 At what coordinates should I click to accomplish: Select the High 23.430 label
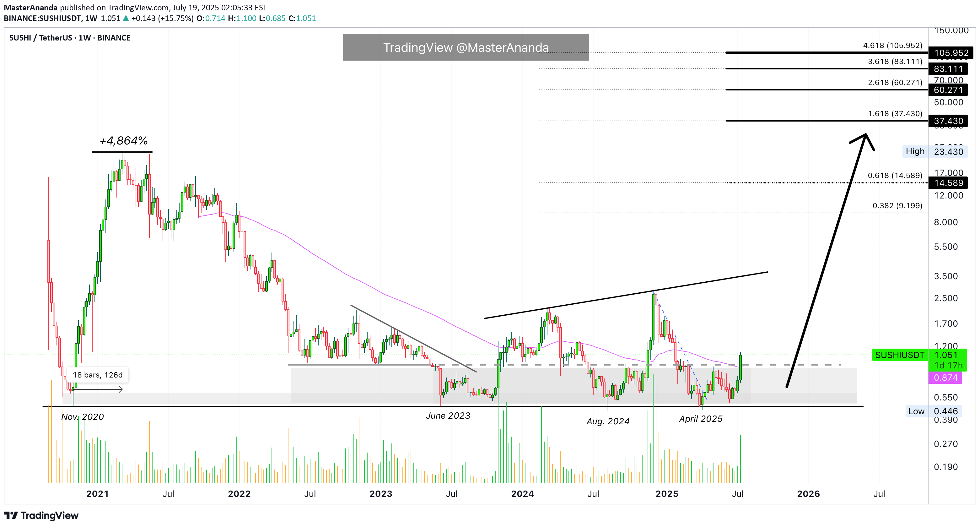934,151
